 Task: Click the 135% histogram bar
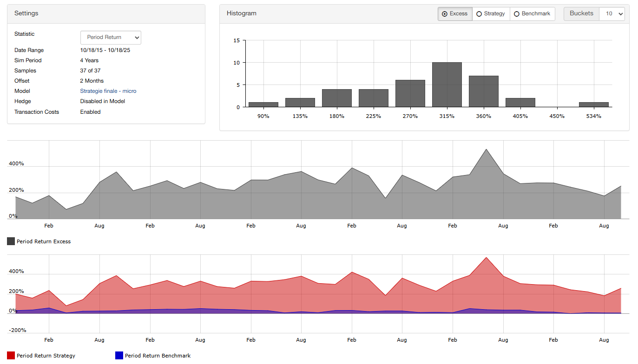(300, 103)
